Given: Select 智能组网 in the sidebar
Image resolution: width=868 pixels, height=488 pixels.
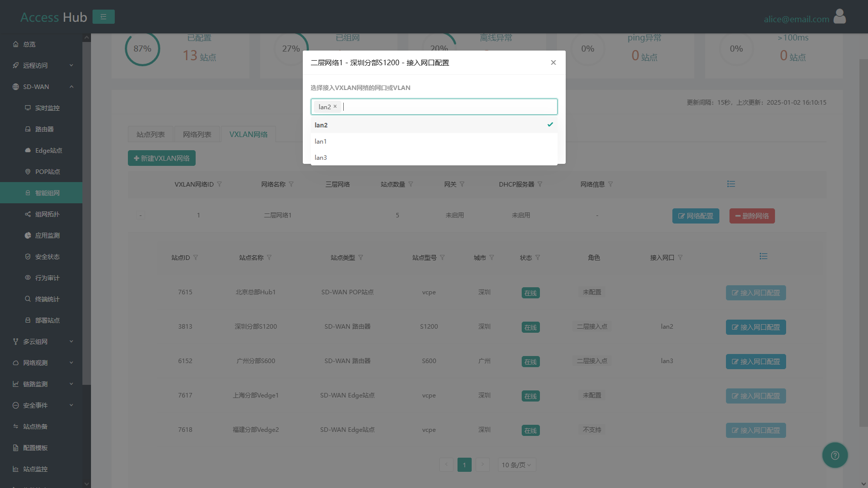Looking at the screenshot, I should (x=41, y=193).
